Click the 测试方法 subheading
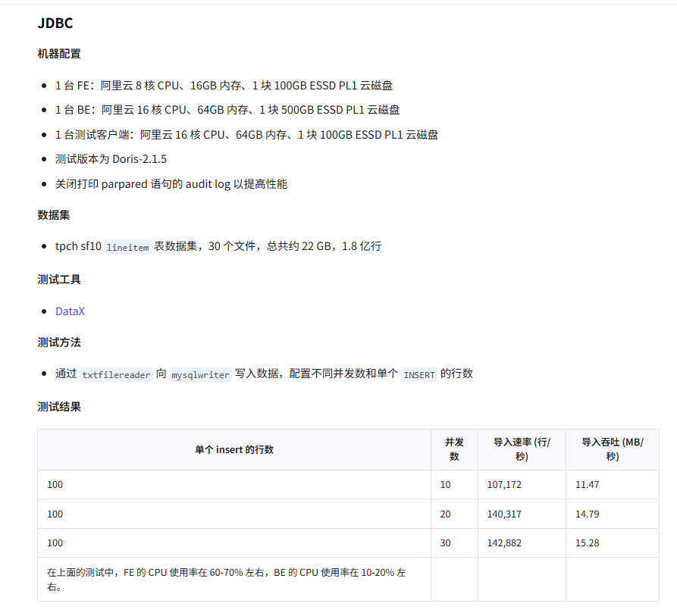 [x=59, y=342]
